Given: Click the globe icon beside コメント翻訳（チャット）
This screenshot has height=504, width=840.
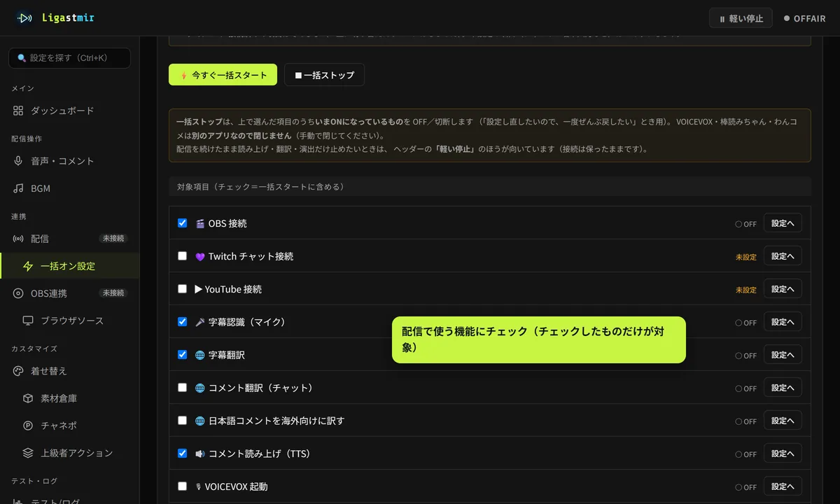Looking at the screenshot, I should [200, 388].
